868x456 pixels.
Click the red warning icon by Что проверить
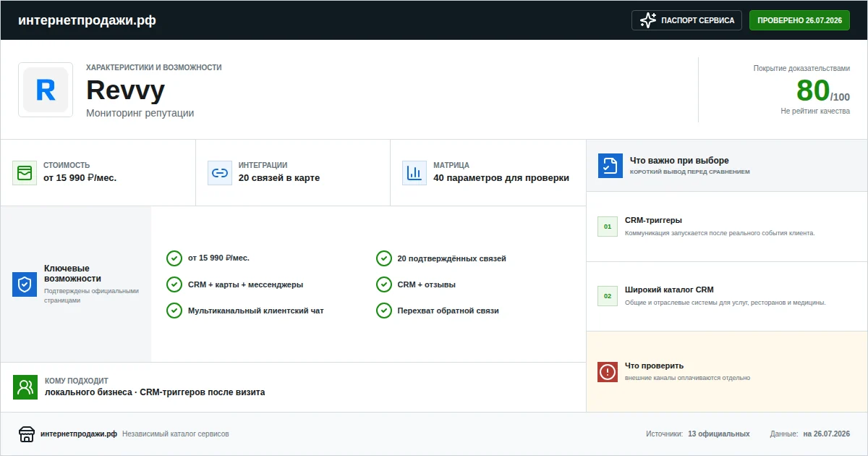click(608, 372)
